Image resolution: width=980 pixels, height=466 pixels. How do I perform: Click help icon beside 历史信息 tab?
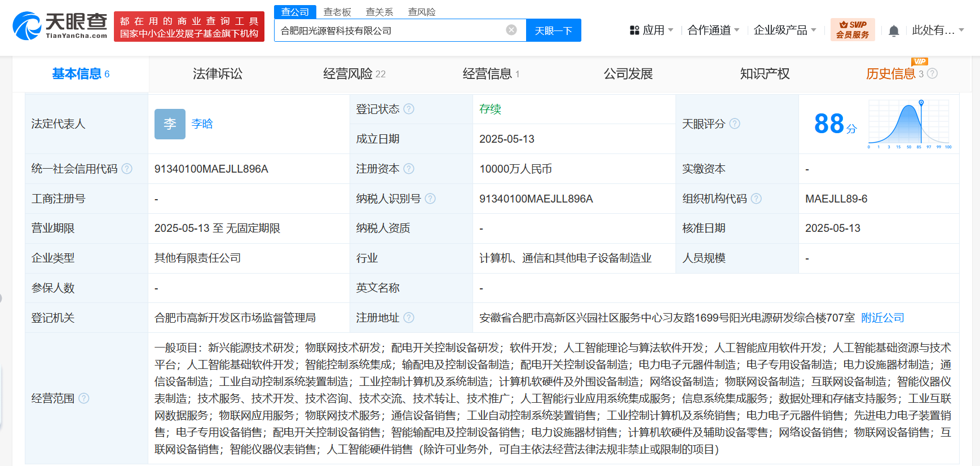[x=933, y=73]
